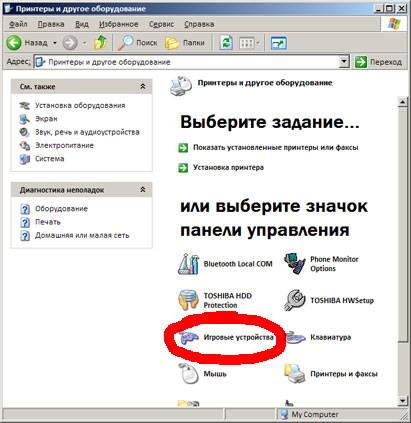411x423 pixels.
Task: Open the Сервис menu
Action: (x=161, y=24)
